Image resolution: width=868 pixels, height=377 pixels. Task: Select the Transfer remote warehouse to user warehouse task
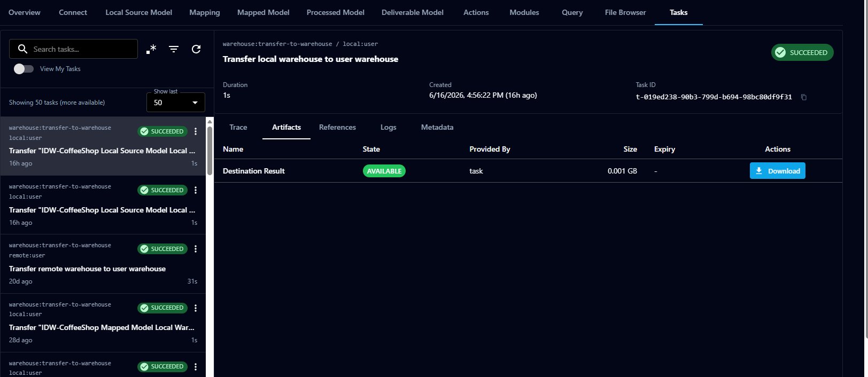pos(103,264)
